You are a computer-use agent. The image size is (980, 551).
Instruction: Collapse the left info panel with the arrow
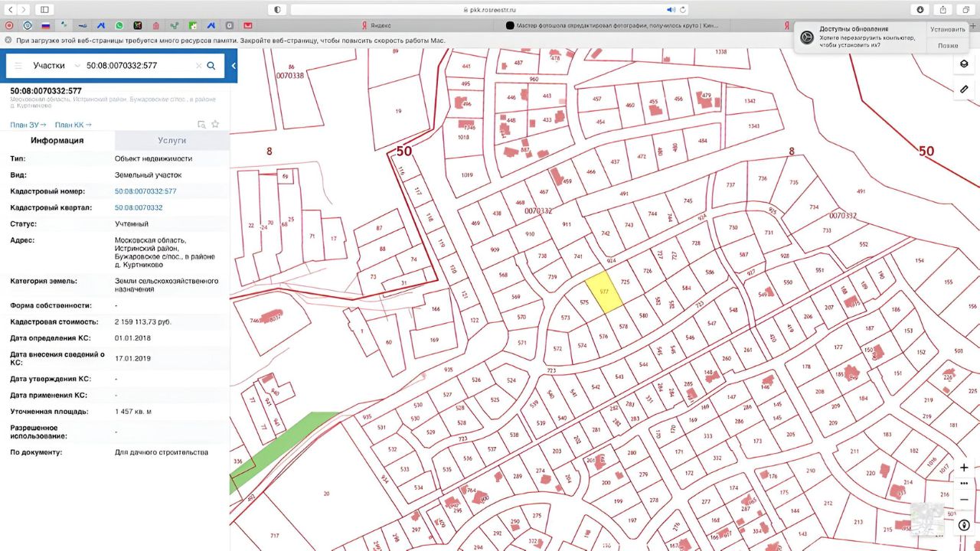(234, 66)
